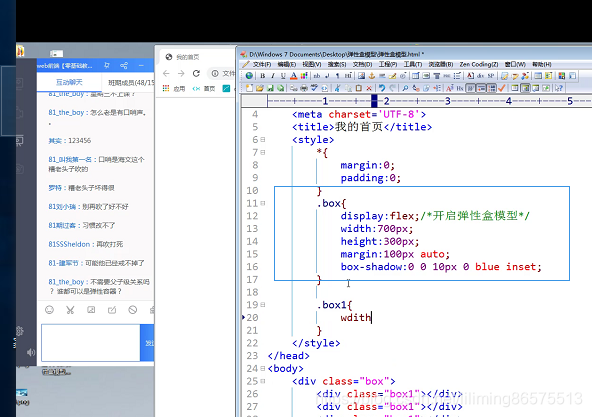Switch to 班期成员 tab in chat window

pyautogui.click(x=131, y=82)
